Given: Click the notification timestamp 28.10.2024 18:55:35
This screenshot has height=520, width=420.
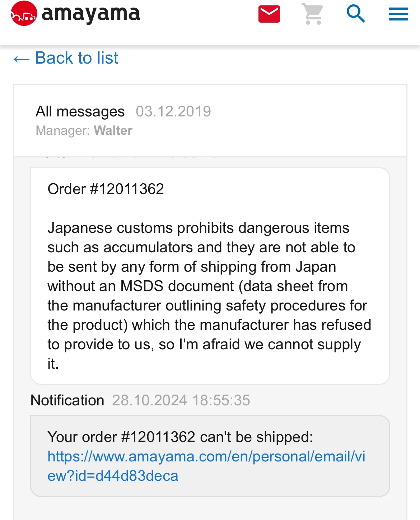Looking at the screenshot, I should [181, 400].
